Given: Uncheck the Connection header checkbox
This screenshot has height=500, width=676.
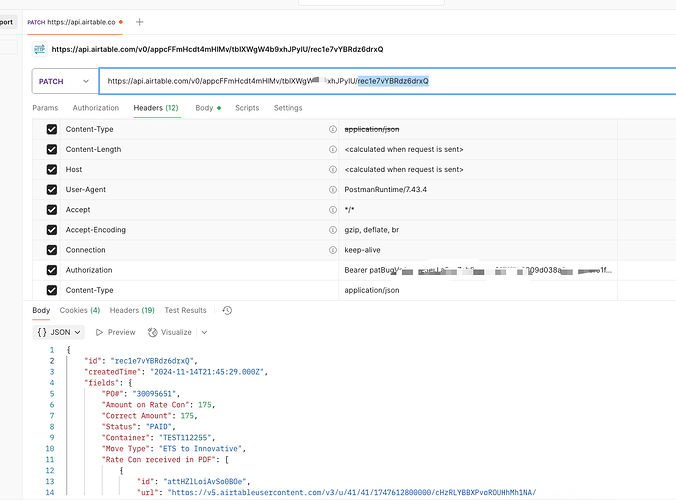Looking at the screenshot, I should 52,250.
